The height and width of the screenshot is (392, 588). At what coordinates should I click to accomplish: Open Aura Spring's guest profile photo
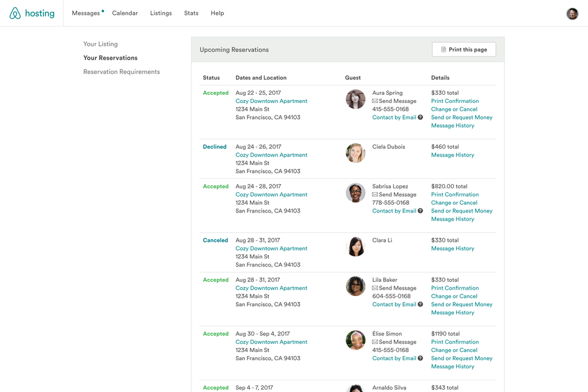[356, 99]
